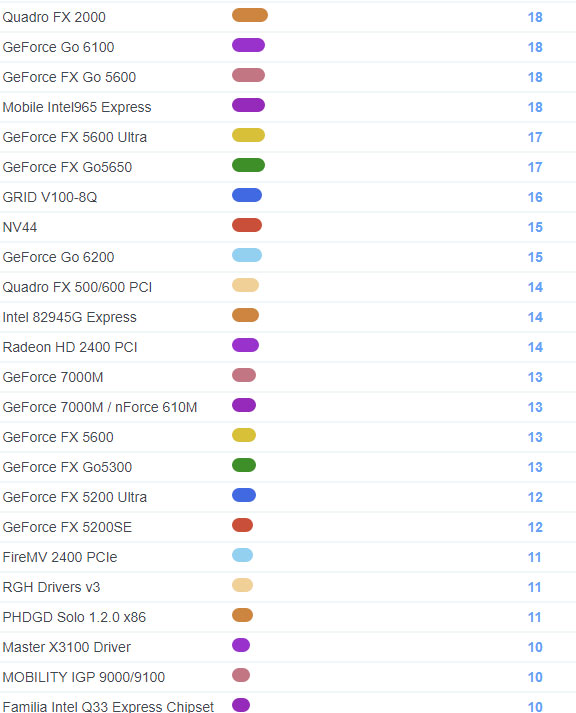Click Familia Intel Q33 Express Chipset name
This screenshot has width=576, height=713.
point(108,707)
